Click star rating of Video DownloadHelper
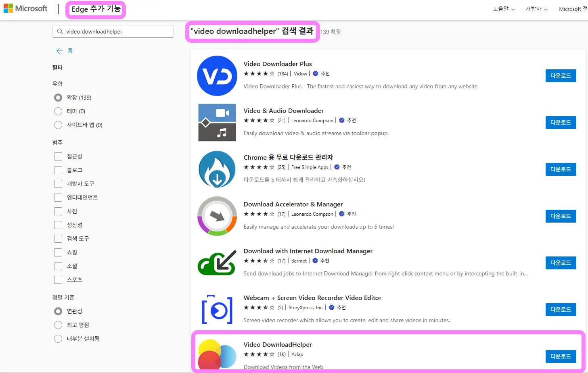The image size is (588, 373). (259, 354)
